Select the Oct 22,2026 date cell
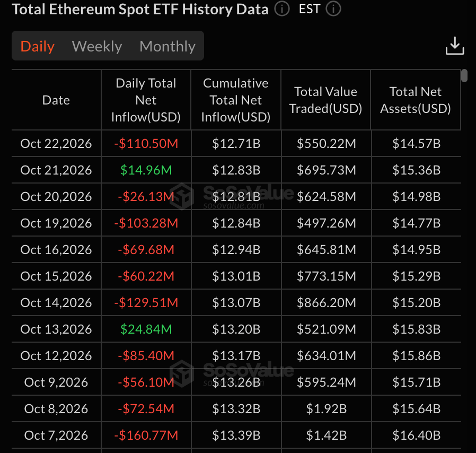 (x=56, y=143)
